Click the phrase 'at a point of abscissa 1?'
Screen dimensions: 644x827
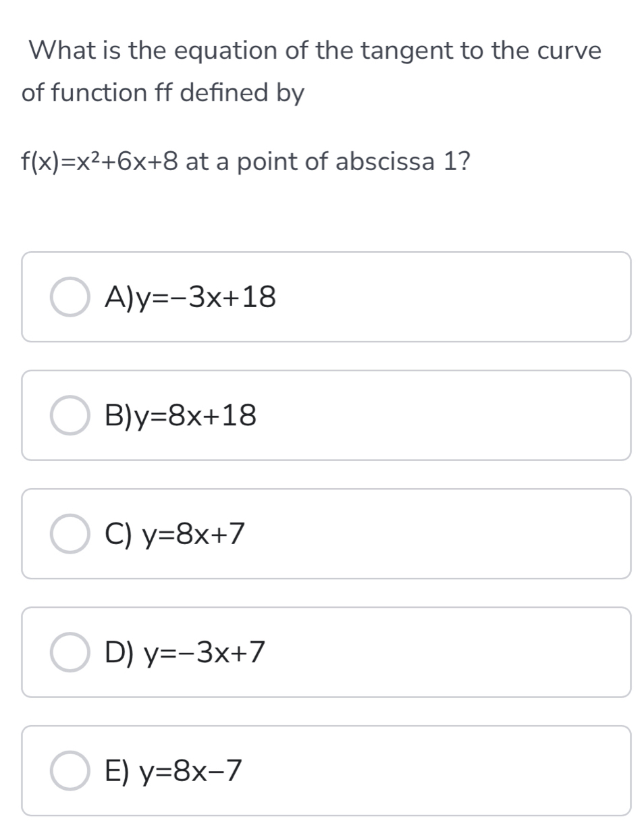[x=328, y=162]
